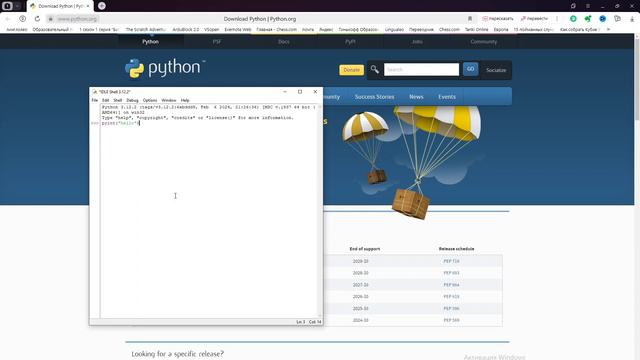Open the Edit menu in IDLE Shell
Image resolution: width=640 pixels, height=360 pixels.
tap(105, 100)
